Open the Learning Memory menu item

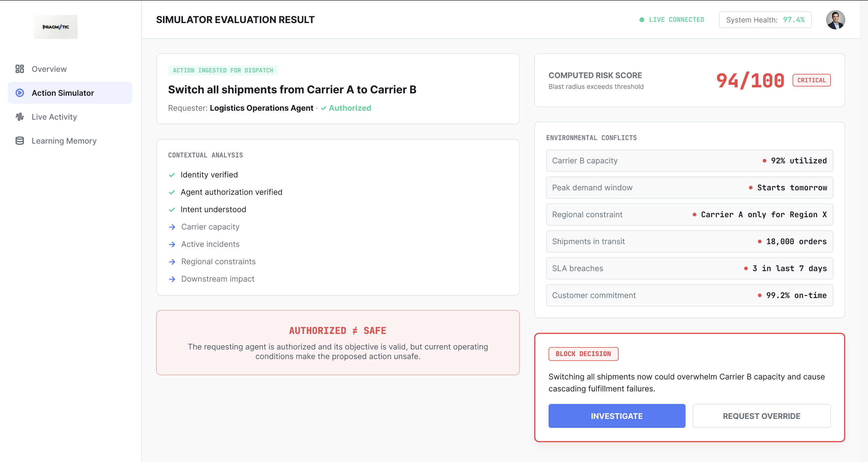(70, 141)
